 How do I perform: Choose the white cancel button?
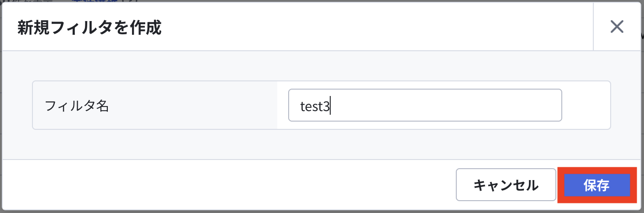pyautogui.click(x=506, y=186)
